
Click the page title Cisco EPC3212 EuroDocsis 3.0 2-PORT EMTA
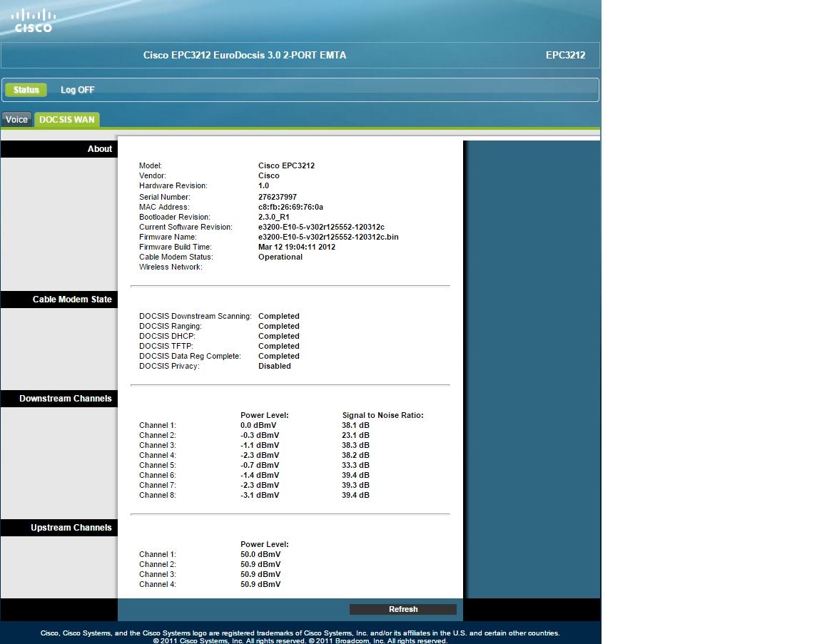(x=244, y=55)
